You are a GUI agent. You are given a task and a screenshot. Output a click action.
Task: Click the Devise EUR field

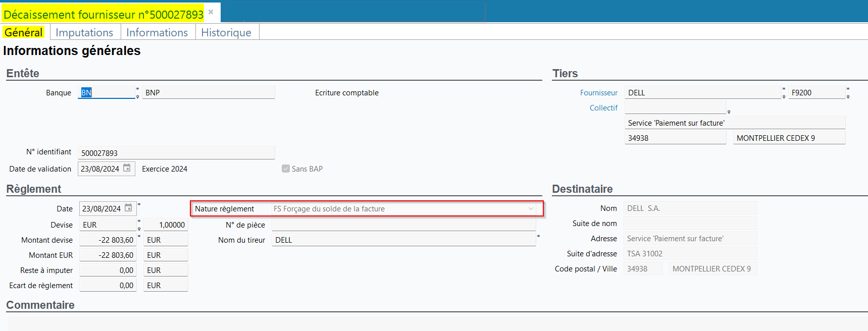coord(108,225)
